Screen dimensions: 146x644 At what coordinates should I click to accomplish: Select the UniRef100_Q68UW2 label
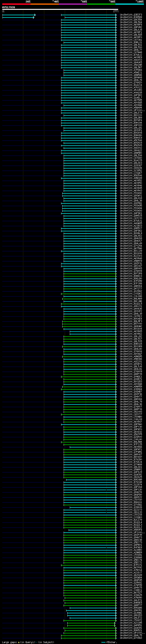coord(131,326)
